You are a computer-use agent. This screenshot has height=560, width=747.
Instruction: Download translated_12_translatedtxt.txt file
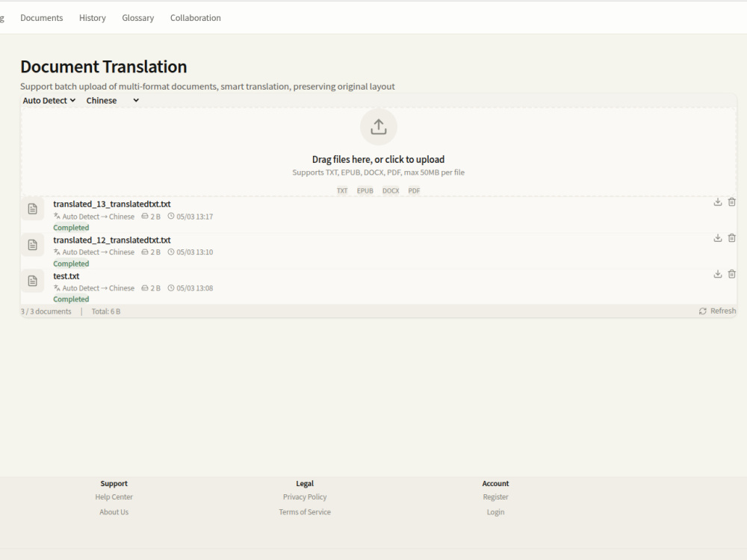point(717,238)
